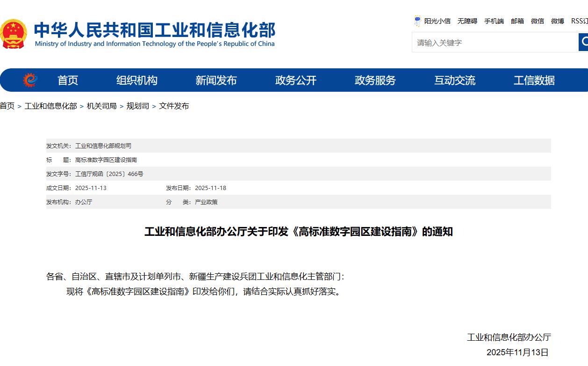Image resolution: width=588 pixels, height=366 pixels.
Task: Go to 机关司局 via breadcrumb
Action: pyautogui.click(x=101, y=106)
